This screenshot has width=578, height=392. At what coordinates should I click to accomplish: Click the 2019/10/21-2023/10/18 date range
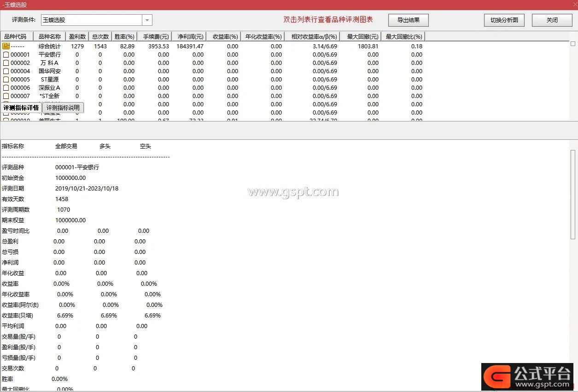(x=87, y=188)
